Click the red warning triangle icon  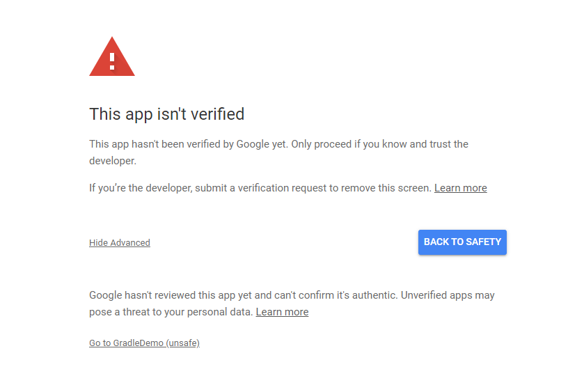coord(112,56)
